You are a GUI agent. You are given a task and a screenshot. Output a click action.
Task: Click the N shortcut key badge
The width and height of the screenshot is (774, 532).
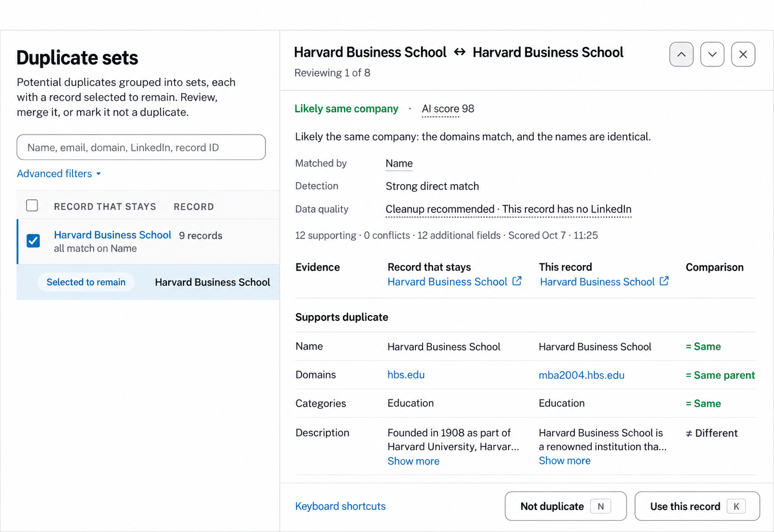click(x=601, y=506)
